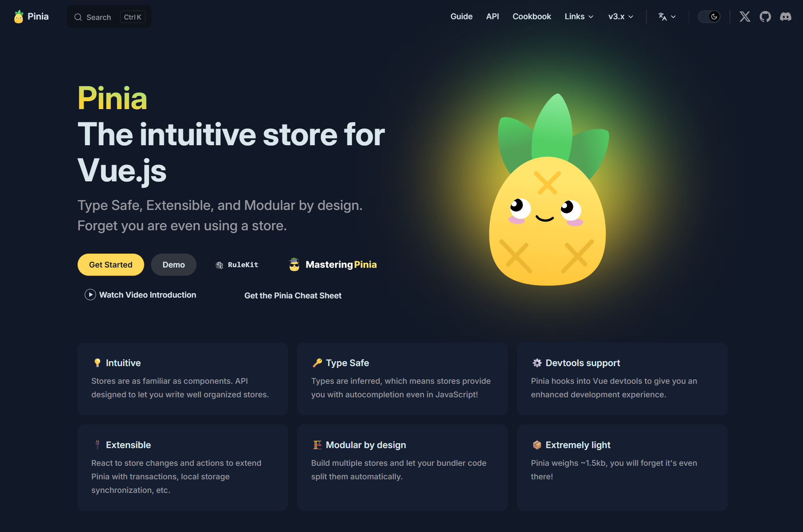Click the Demo button
Screen dimensions: 803x532
point(174,264)
